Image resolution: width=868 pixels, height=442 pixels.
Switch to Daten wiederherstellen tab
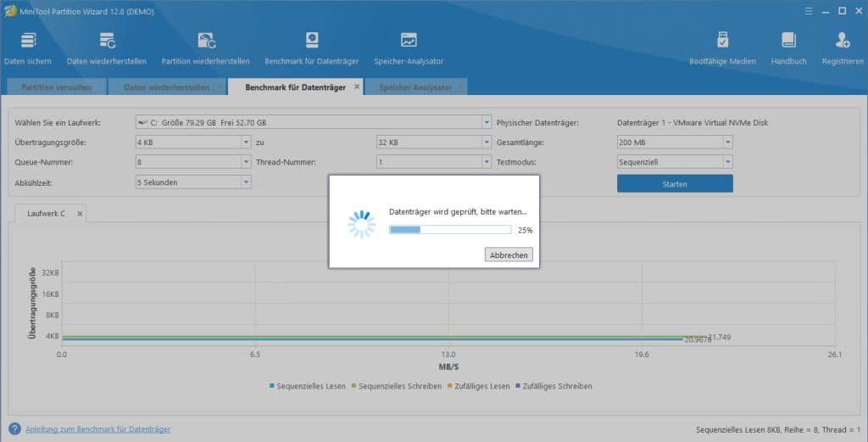click(x=167, y=87)
